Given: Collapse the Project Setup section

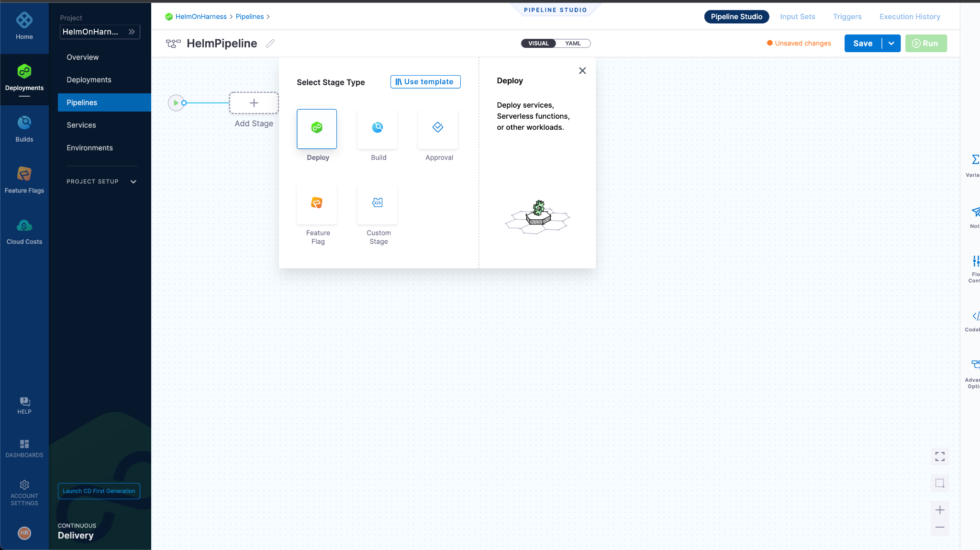Looking at the screenshot, I should [134, 181].
